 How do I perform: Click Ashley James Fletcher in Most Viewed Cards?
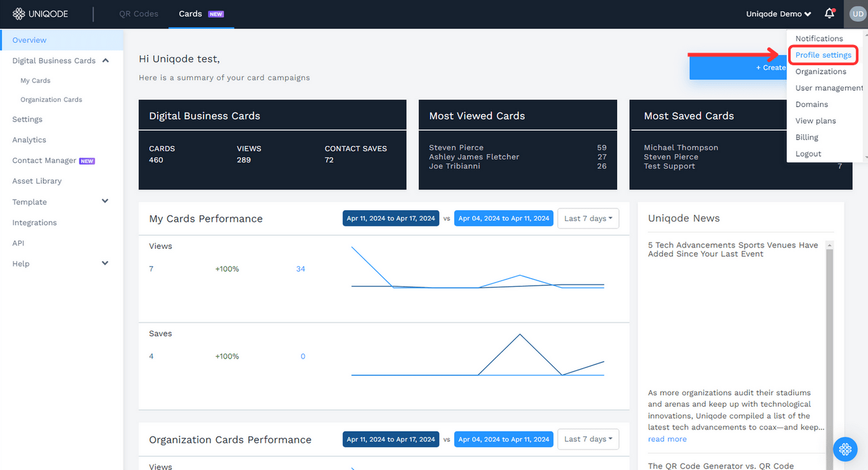[474, 157]
